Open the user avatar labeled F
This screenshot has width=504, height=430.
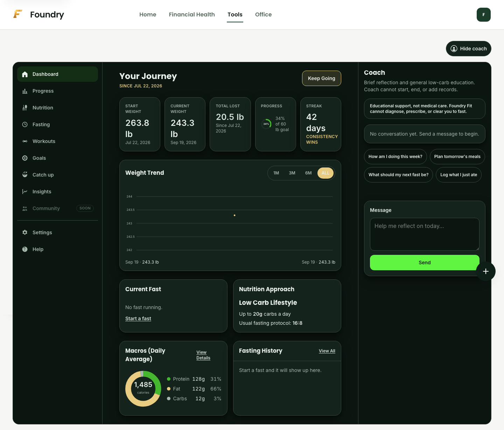pyautogui.click(x=484, y=15)
